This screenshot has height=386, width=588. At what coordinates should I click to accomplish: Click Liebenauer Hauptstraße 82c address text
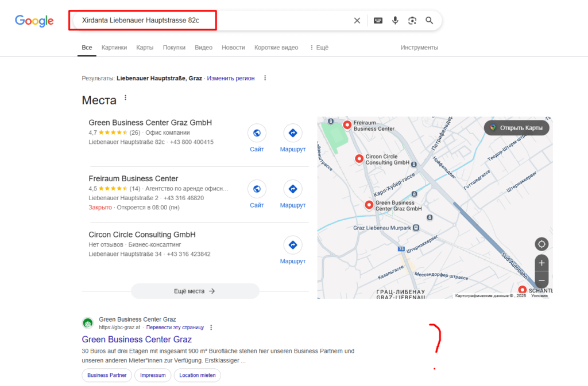pyautogui.click(x=126, y=142)
